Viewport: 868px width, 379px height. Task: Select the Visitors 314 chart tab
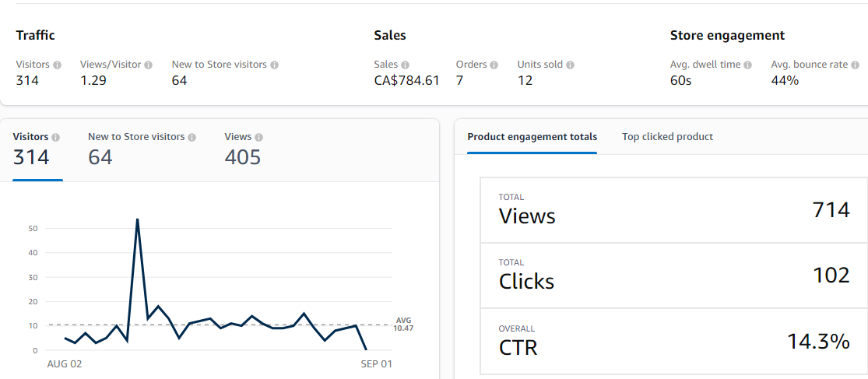pyautogui.click(x=37, y=149)
